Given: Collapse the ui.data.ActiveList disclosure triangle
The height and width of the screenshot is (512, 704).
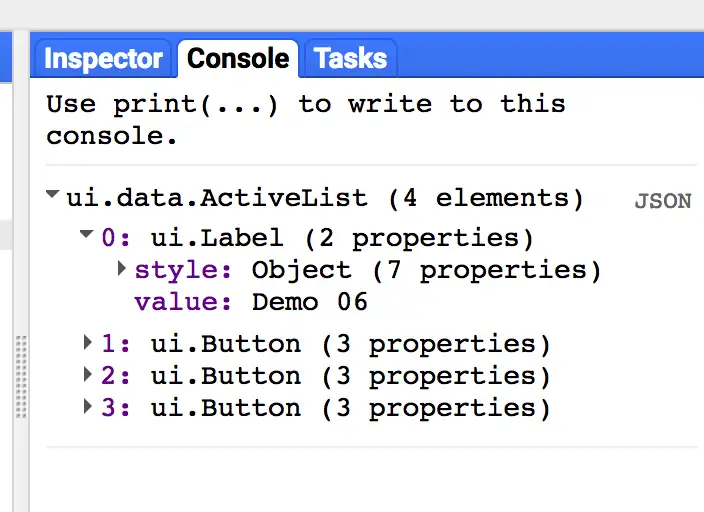Looking at the screenshot, I should click(x=53, y=194).
